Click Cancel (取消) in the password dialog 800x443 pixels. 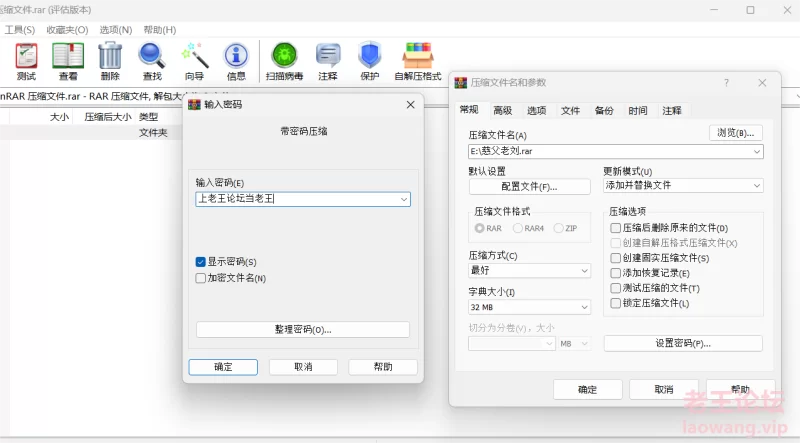click(x=303, y=367)
